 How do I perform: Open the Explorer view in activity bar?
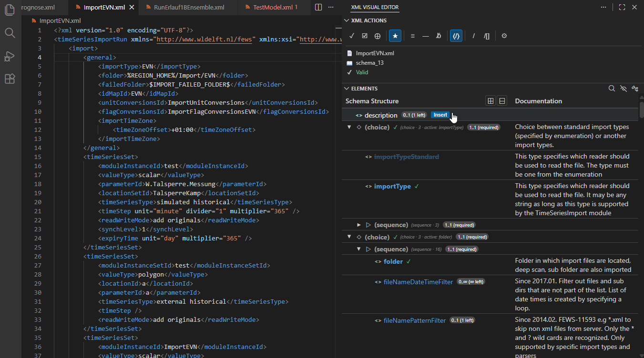tap(10, 10)
